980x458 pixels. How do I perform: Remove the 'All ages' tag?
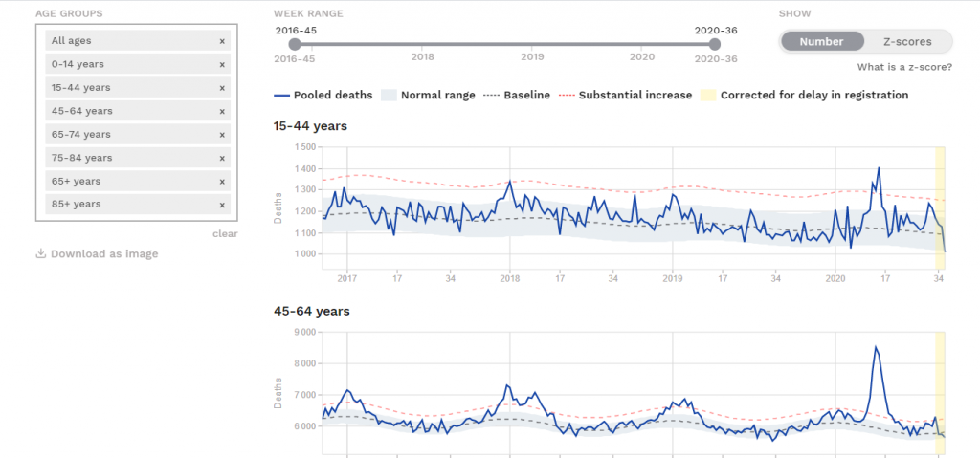(x=222, y=41)
